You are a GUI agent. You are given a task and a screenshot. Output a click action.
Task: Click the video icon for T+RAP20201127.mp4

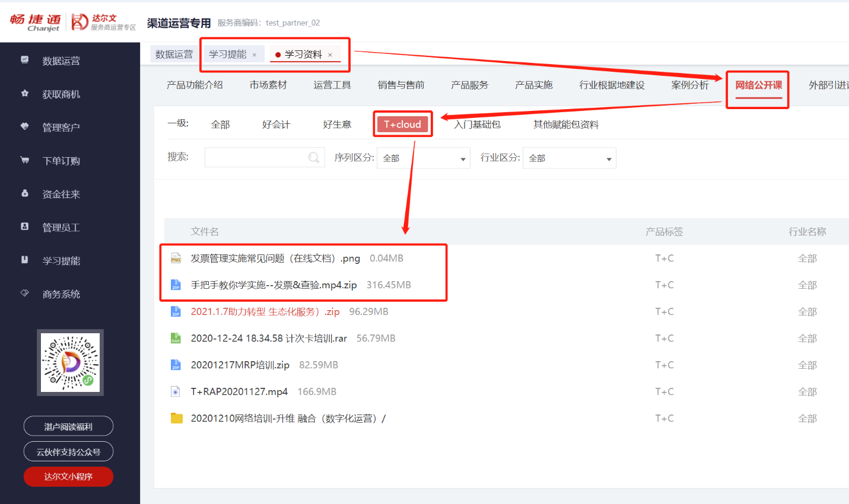176,392
